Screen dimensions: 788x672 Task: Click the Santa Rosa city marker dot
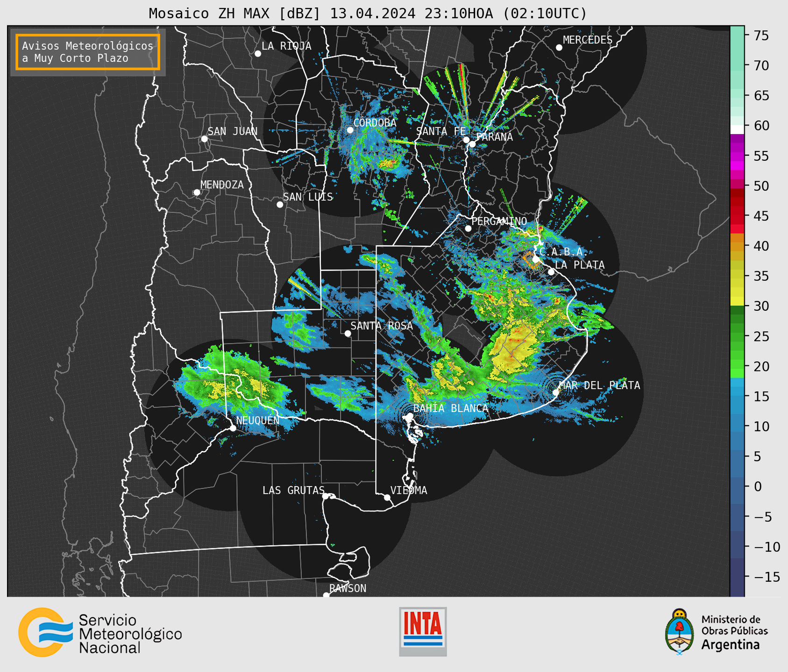(x=348, y=334)
